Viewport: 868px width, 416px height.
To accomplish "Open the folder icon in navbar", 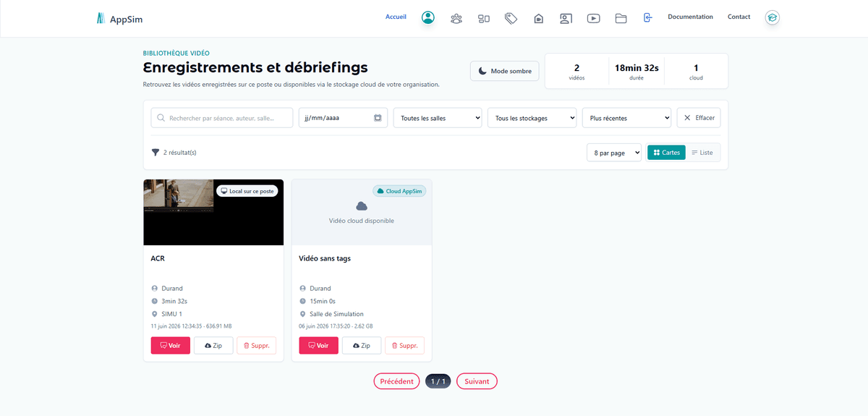I will (x=621, y=18).
